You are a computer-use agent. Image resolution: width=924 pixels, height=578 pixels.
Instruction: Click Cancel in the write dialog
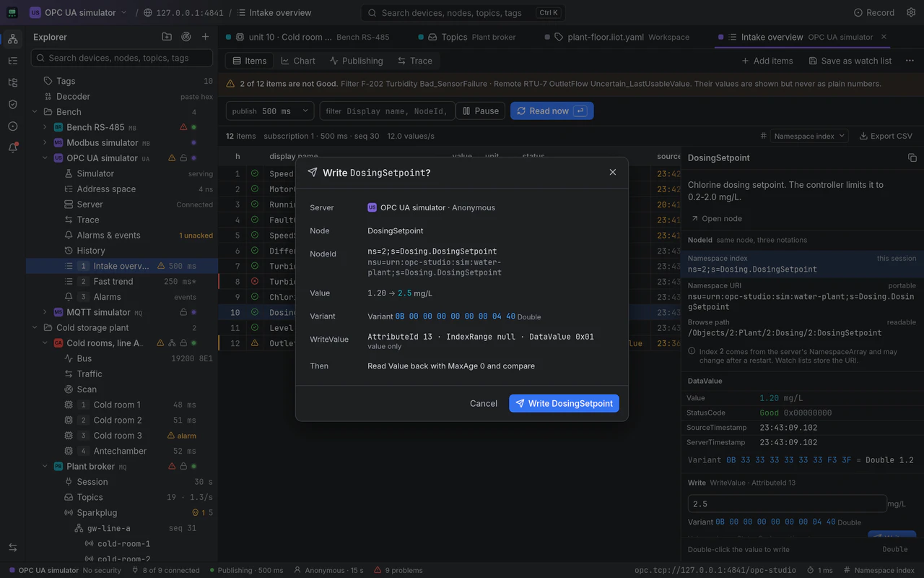point(484,403)
